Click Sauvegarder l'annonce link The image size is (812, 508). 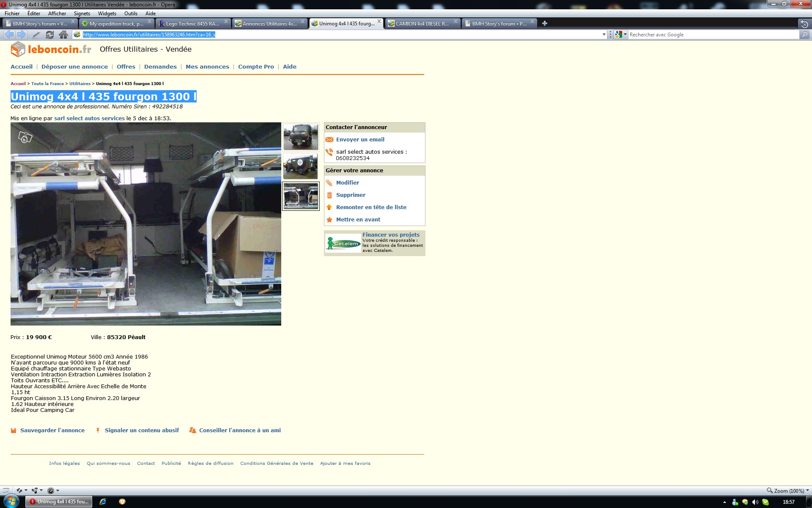[52, 431]
